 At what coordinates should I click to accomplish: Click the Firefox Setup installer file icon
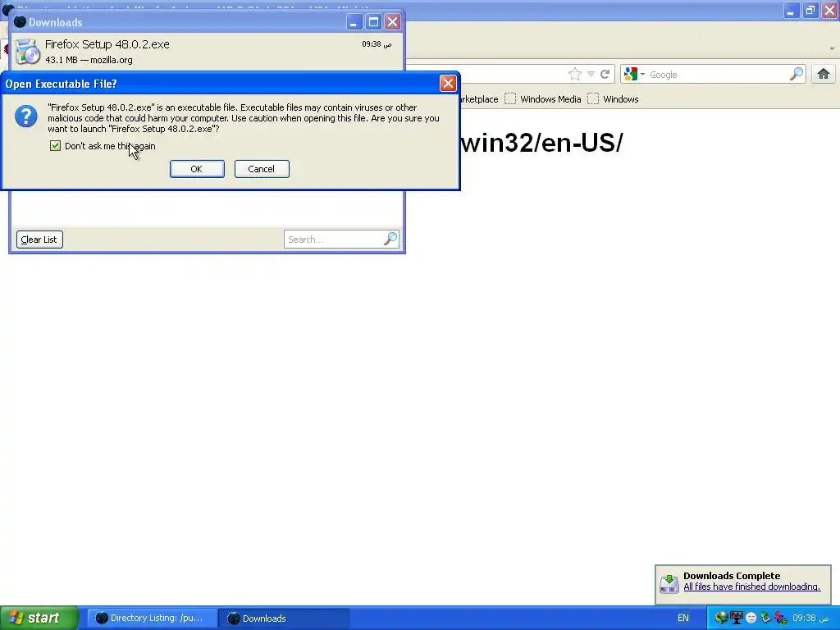[x=27, y=52]
